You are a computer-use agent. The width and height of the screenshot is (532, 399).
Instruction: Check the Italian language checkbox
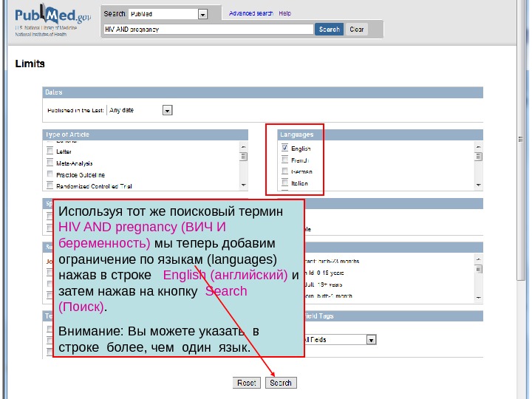pyautogui.click(x=284, y=183)
